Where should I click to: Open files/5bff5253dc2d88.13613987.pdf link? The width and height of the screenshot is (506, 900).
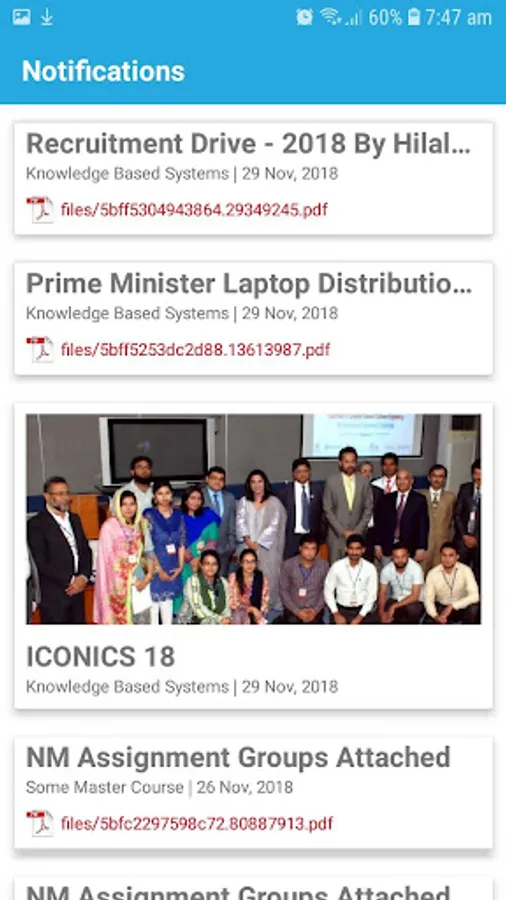point(195,350)
